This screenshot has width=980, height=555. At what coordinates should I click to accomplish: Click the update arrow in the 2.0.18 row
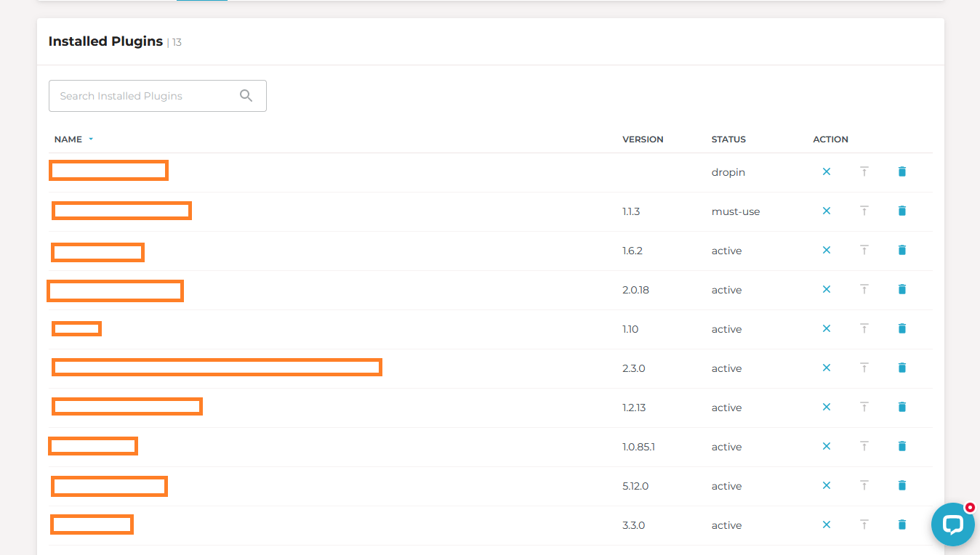[x=864, y=289]
